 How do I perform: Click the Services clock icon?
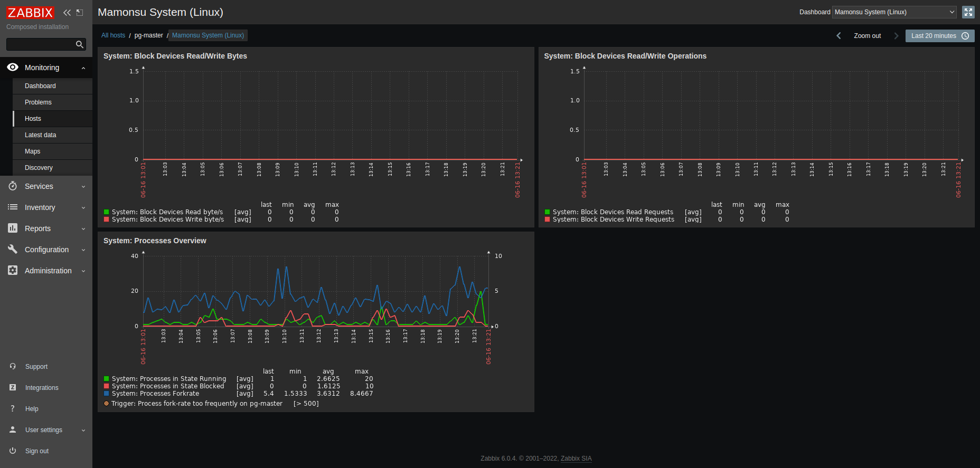[x=13, y=186]
